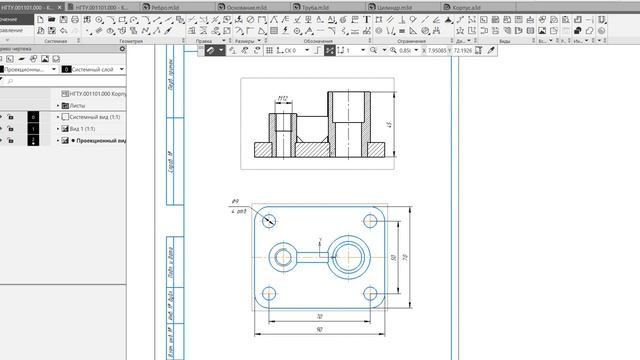This screenshot has height=360, width=640.
Task: Click the 90 dimension on the drawing
Action: (x=320, y=329)
